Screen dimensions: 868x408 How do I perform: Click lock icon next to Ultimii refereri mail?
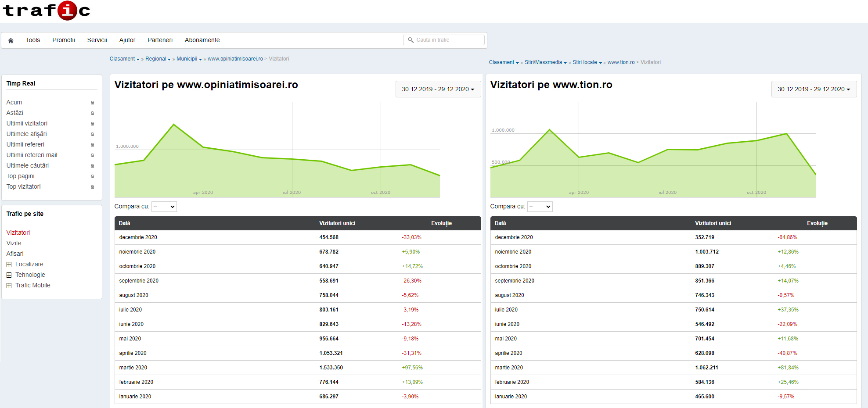[x=92, y=155]
